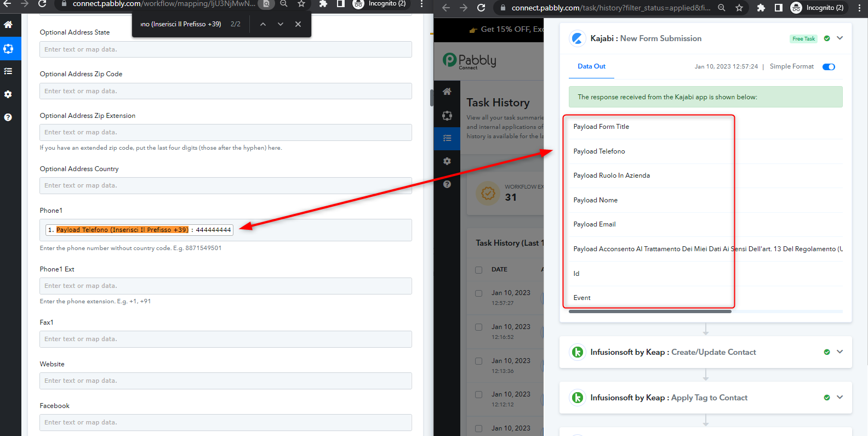Image resolution: width=868 pixels, height=436 pixels.
Task: Click the Id response row
Action: pos(706,274)
